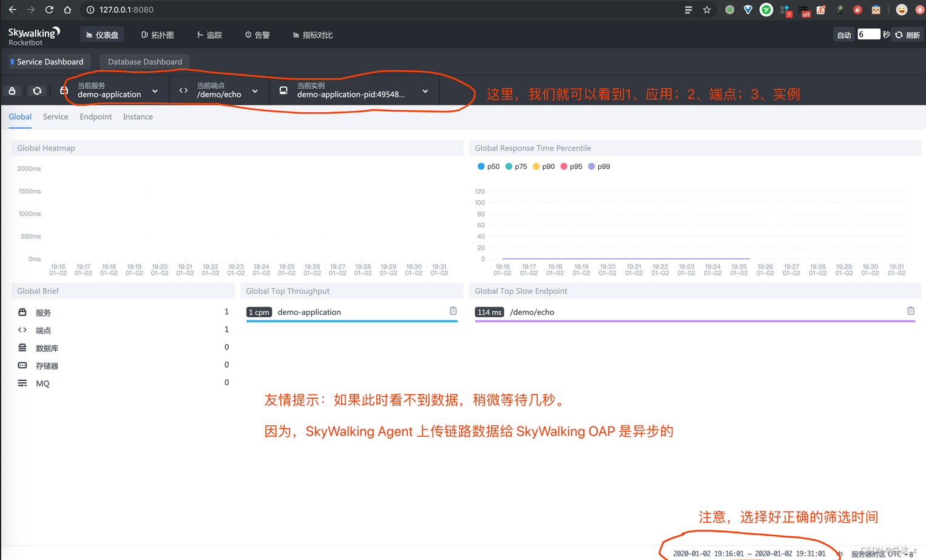
Task: Click the endpoint code brackets icon
Action: [183, 90]
